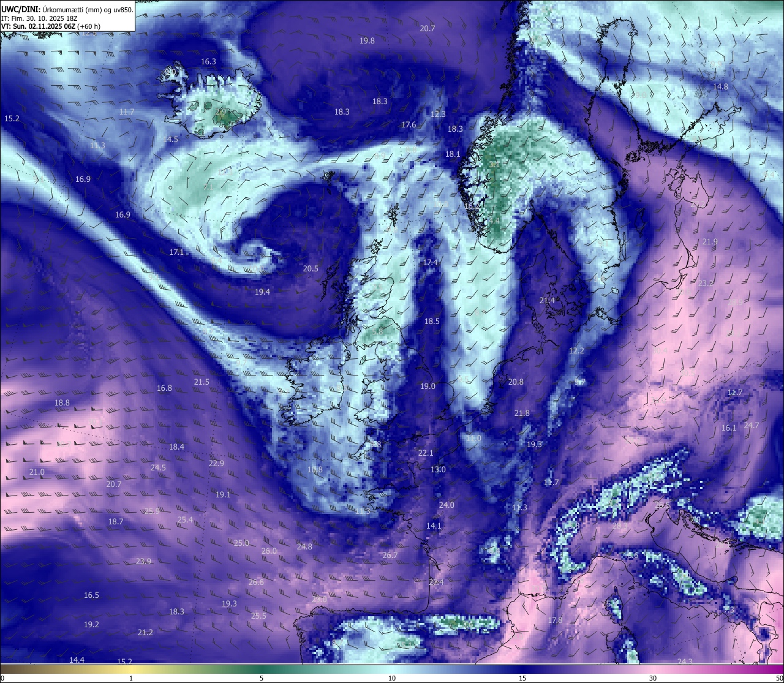Click the 14.4 value at the bottom left
Viewport: 784px width, 683px height.
coord(77,660)
